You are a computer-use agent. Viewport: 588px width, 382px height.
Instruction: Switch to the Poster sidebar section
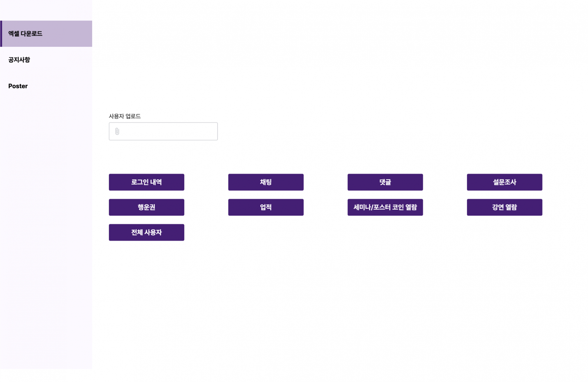pyautogui.click(x=18, y=86)
